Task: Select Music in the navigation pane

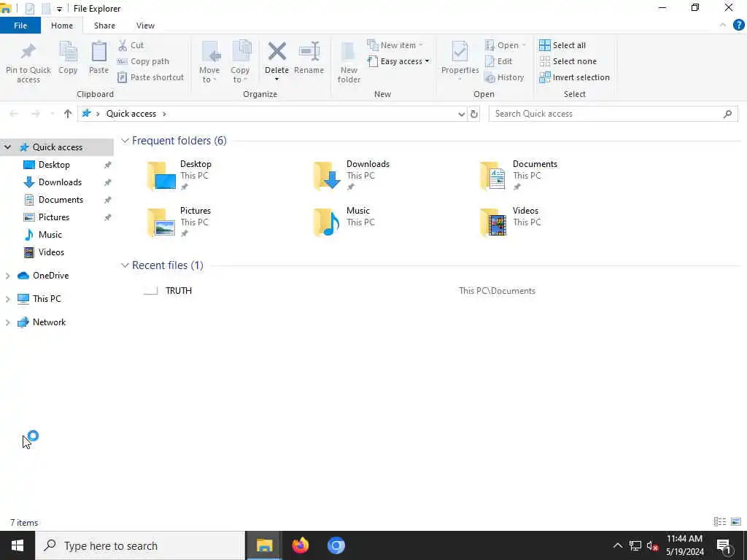Action: [x=50, y=235]
